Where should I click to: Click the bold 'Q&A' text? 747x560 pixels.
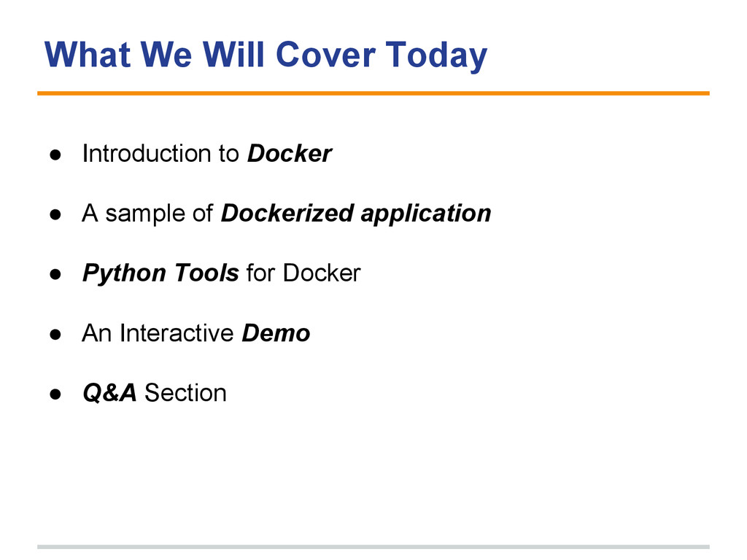coord(109,393)
